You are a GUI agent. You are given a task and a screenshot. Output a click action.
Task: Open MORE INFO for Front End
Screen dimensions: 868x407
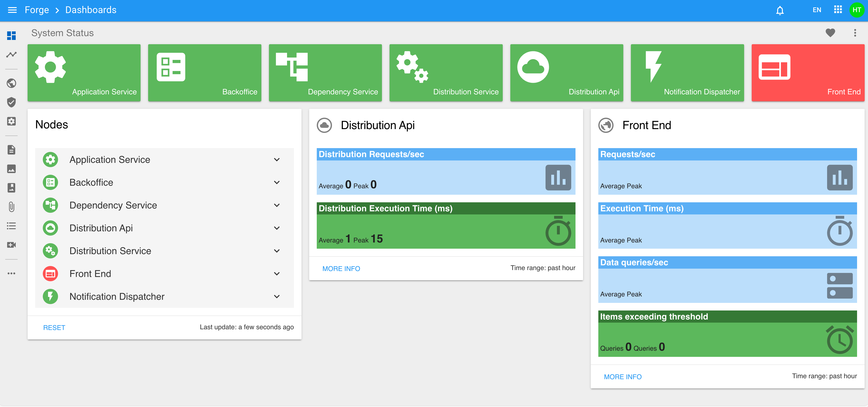tap(622, 377)
